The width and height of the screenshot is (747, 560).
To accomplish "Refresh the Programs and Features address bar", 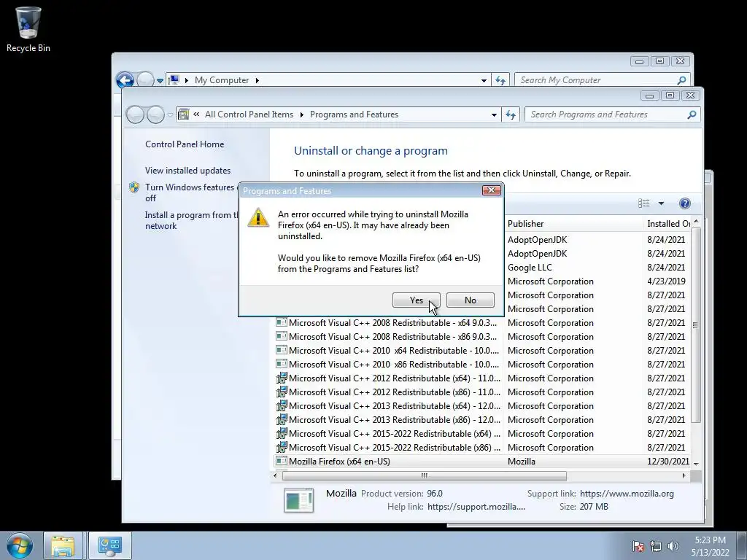I will pyautogui.click(x=510, y=114).
